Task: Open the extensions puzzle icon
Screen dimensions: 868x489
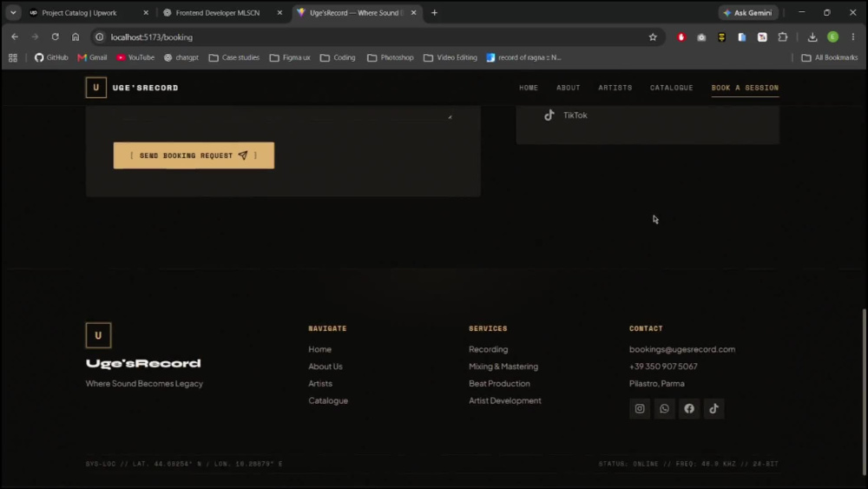Action: pyautogui.click(x=783, y=37)
